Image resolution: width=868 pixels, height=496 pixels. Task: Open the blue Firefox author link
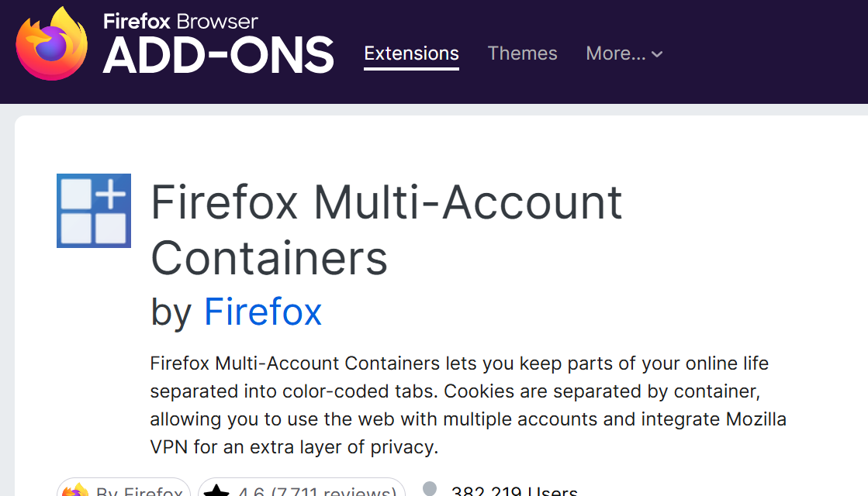click(262, 312)
